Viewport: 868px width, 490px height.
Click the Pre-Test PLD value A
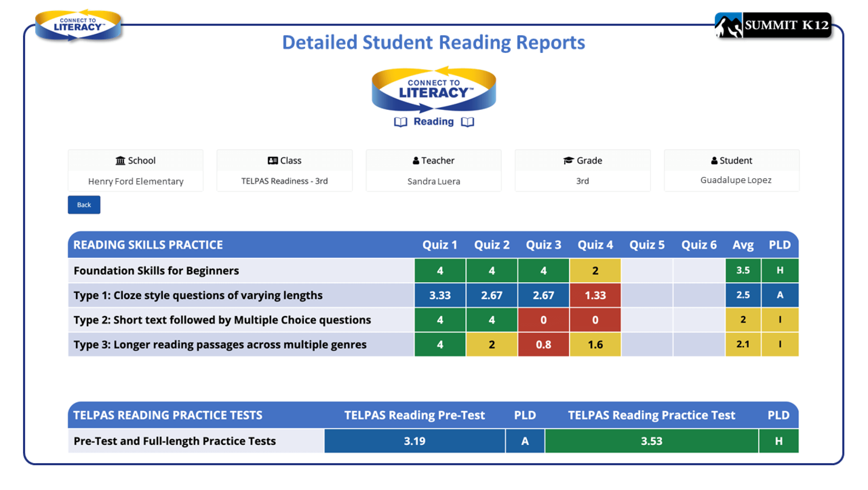525,441
